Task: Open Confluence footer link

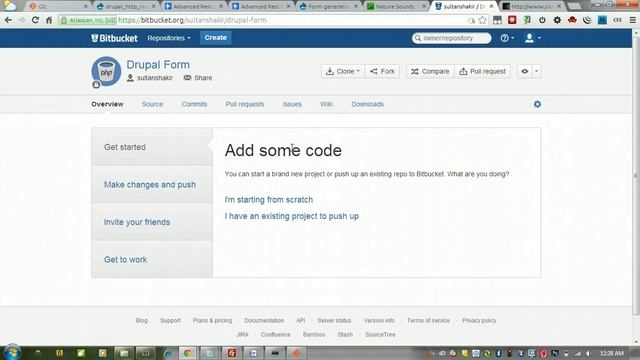Action: coord(276,334)
